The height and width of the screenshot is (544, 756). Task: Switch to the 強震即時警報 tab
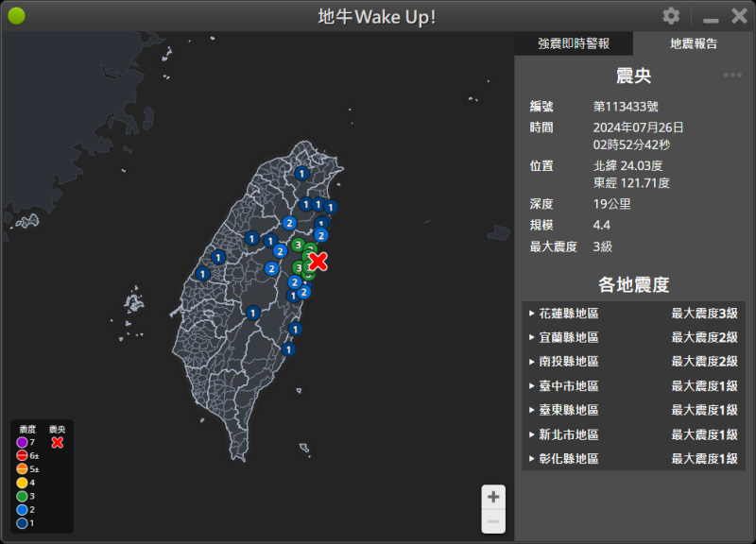coord(574,43)
